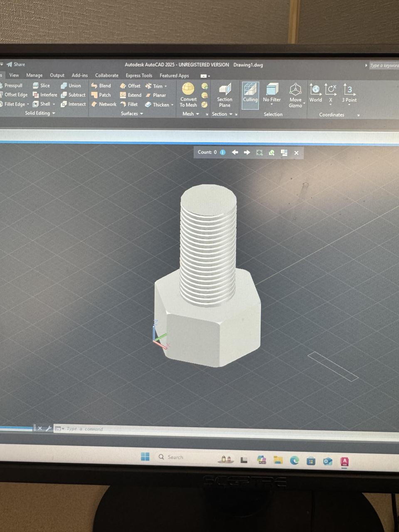Open the Featured Apps tab
The image size is (399, 532).
[x=174, y=76]
